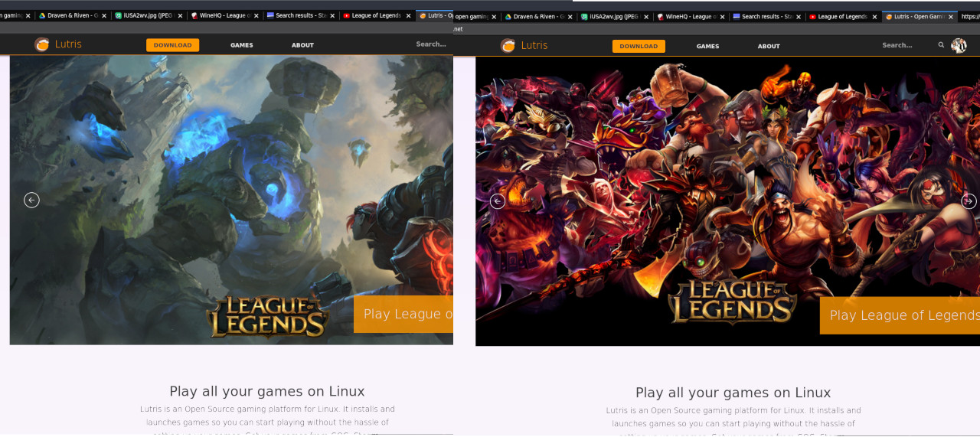Viewport: 980px width, 437px height.
Task: Click the search magnifier icon in the Lutris navbar
Action: coord(941,45)
